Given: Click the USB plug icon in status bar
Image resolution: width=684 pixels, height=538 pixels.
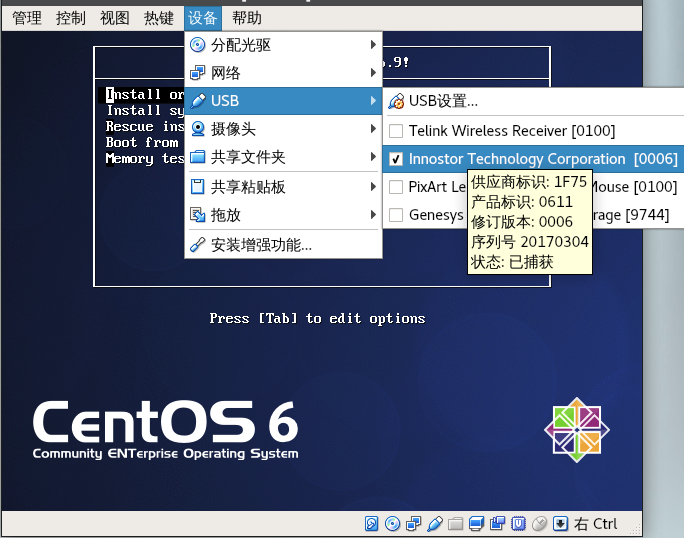Looking at the screenshot, I should click(x=434, y=523).
